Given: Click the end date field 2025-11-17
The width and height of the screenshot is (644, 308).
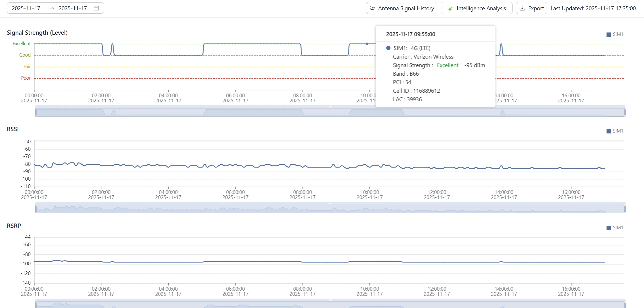Looking at the screenshot, I should [73, 8].
